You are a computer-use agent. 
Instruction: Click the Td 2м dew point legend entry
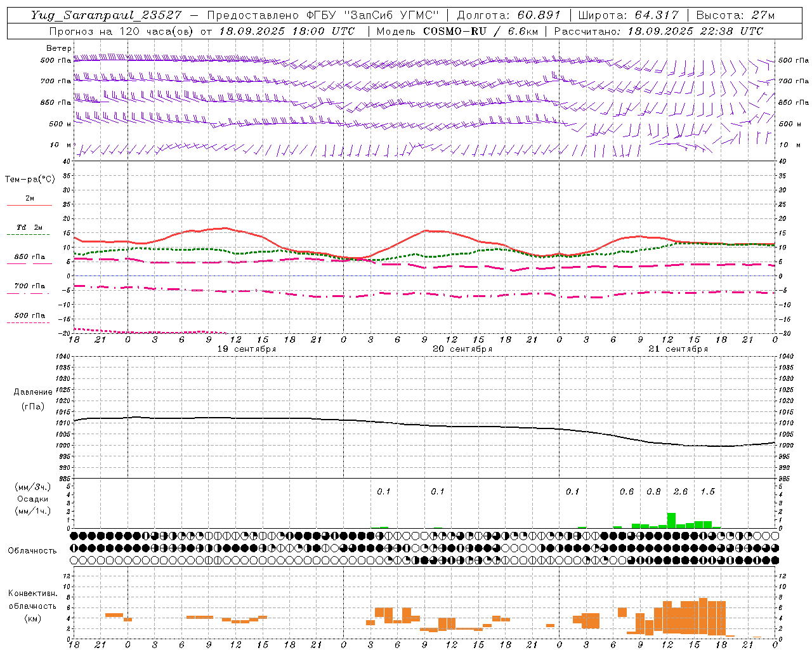(29, 227)
